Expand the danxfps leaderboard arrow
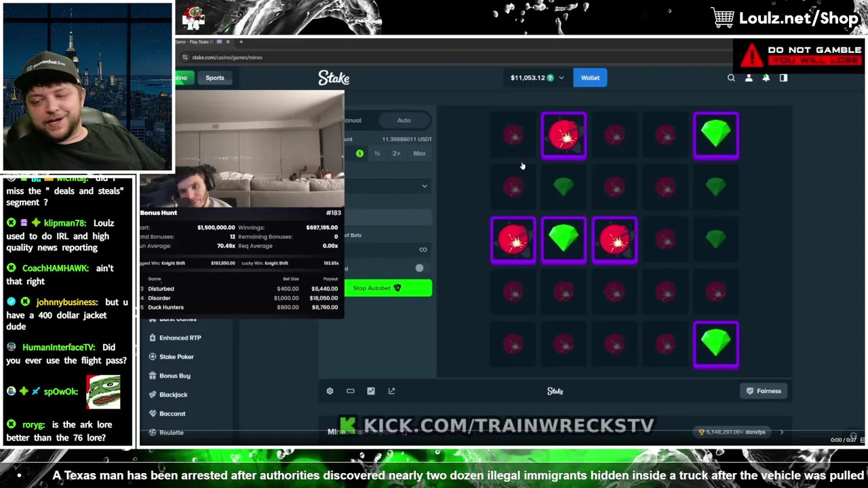This screenshot has height=488, width=868. point(781,432)
